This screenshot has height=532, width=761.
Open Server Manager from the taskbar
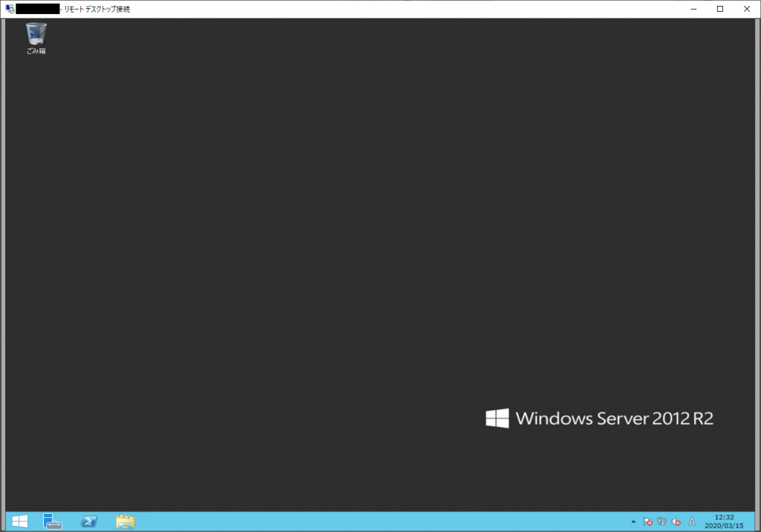(53, 522)
